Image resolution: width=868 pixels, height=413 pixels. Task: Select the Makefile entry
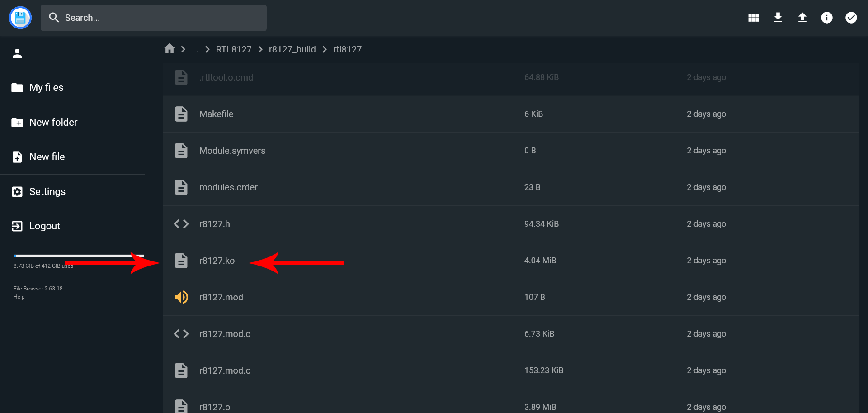click(x=511, y=114)
